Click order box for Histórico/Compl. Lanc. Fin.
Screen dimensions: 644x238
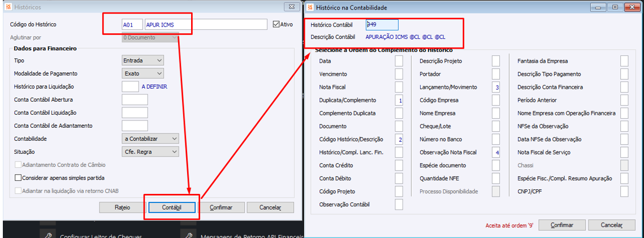pyautogui.click(x=399, y=152)
